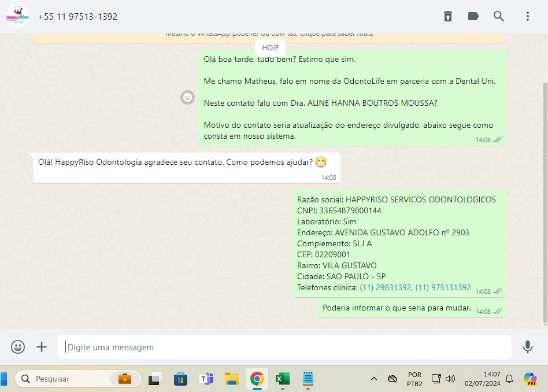The width and height of the screenshot is (548, 392).
Task: Click the briefcase icon in taskbar search
Action: click(125, 379)
